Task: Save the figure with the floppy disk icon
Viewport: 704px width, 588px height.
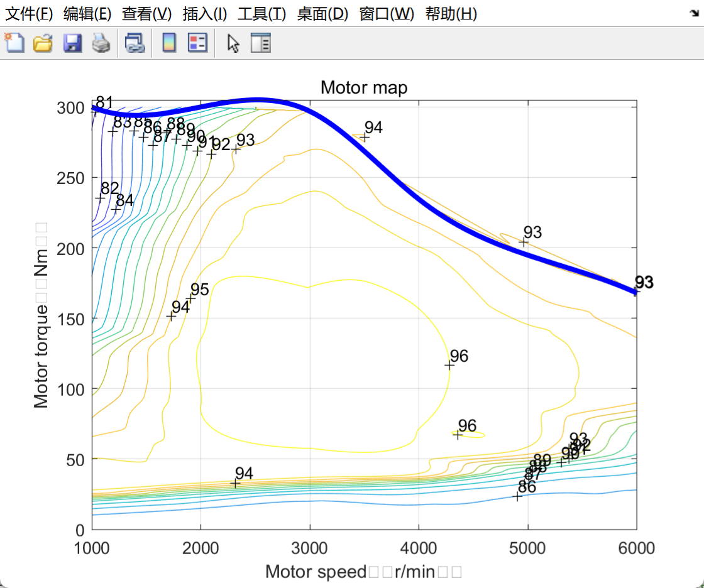Action: 72,43
